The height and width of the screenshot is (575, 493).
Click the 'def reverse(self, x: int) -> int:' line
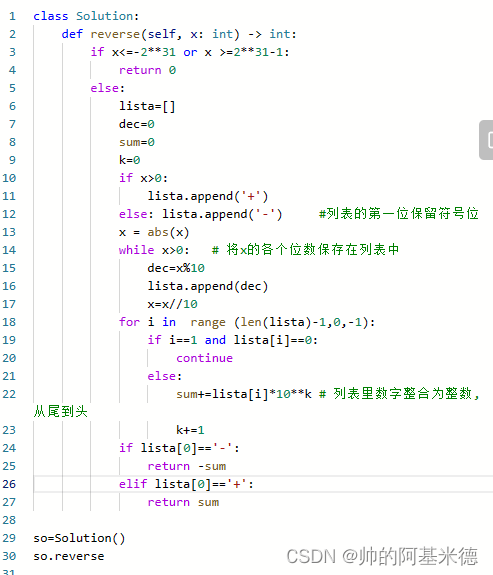tap(179, 34)
